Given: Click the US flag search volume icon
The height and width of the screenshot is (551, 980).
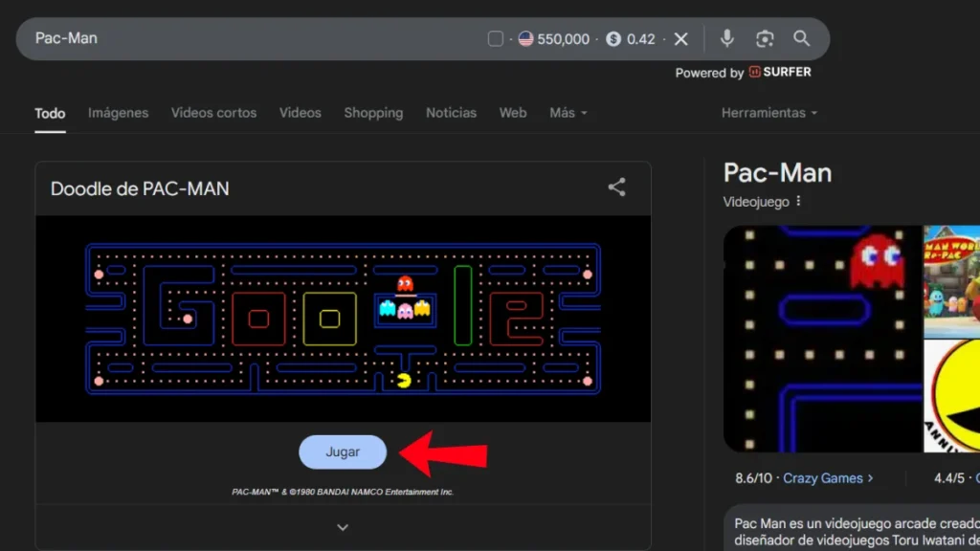Looking at the screenshot, I should [525, 38].
